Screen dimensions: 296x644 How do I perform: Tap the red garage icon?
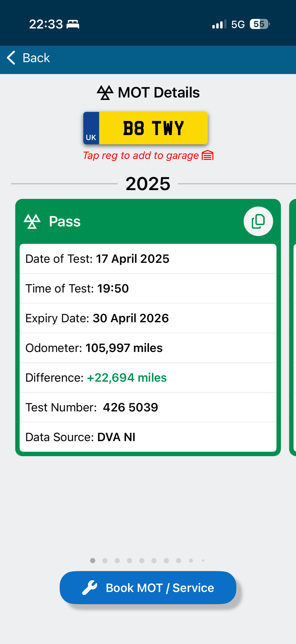coord(208,155)
